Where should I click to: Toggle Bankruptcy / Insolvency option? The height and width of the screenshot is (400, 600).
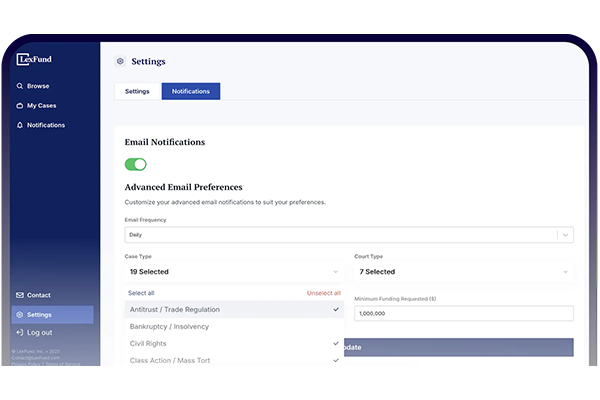(234, 327)
